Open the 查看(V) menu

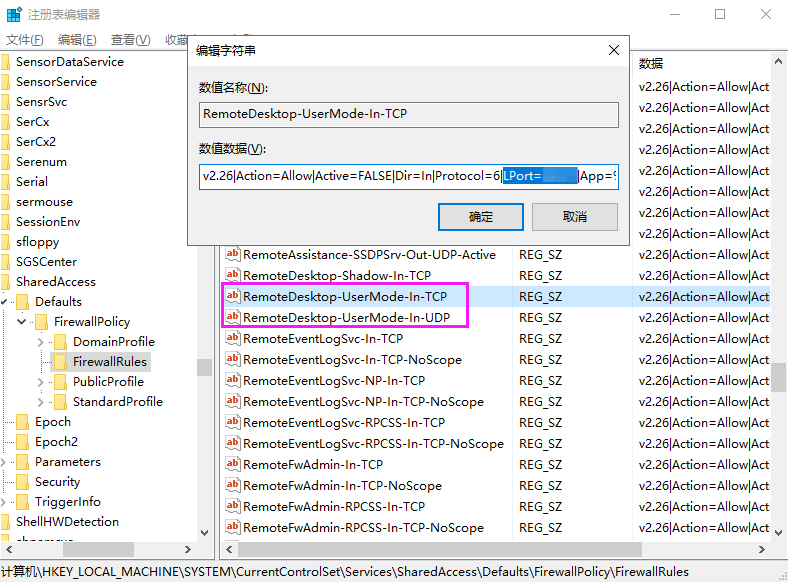pos(130,39)
